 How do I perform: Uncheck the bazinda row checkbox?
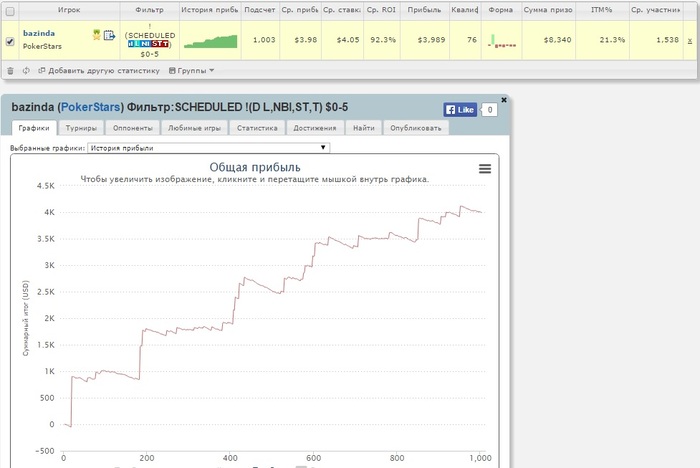point(10,41)
